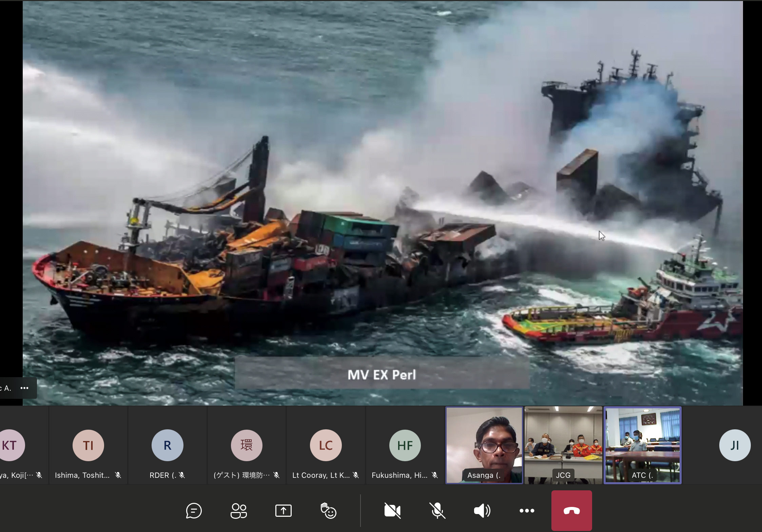Toggle the speaker volume icon
Screen dimensions: 762x532
pyautogui.click(x=482, y=511)
